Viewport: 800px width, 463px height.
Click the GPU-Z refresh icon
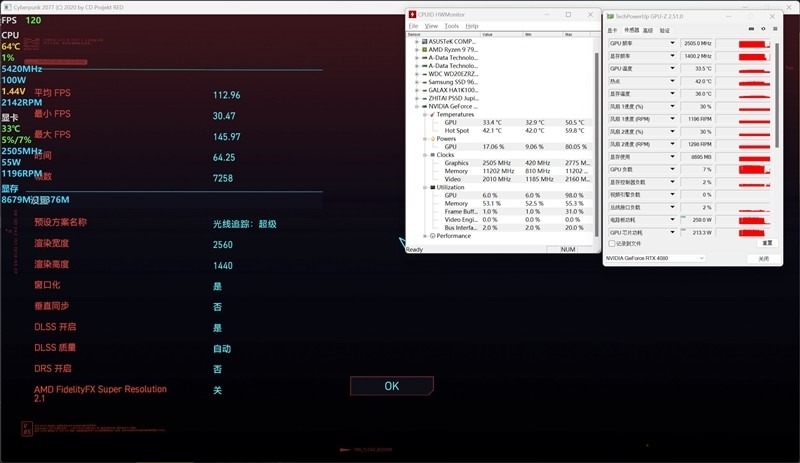(x=763, y=29)
